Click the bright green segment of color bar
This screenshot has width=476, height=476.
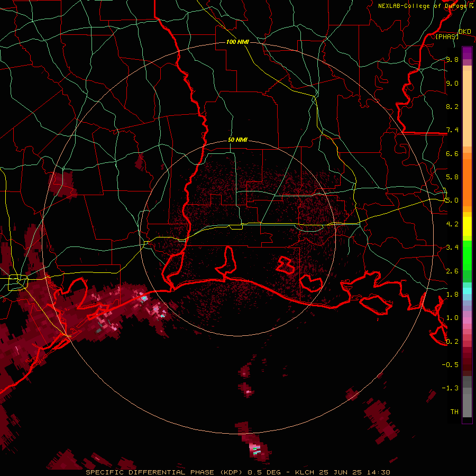[x=467, y=255]
